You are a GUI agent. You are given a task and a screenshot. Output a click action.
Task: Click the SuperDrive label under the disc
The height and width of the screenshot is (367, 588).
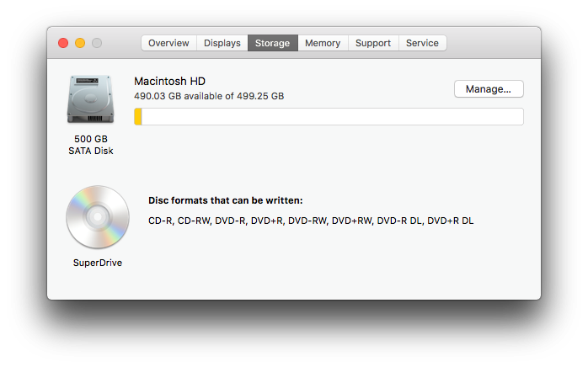click(98, 263)
